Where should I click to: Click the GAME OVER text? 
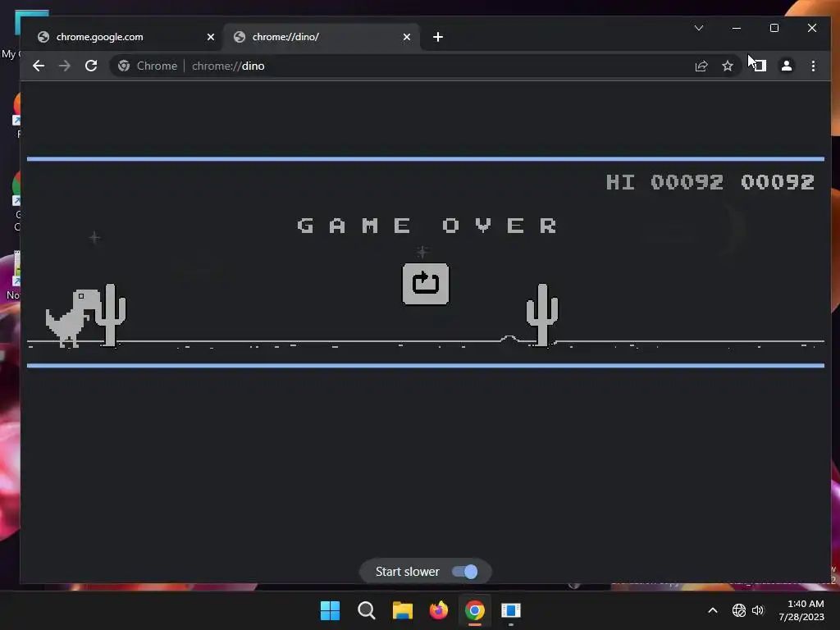(x=427, y=226)
